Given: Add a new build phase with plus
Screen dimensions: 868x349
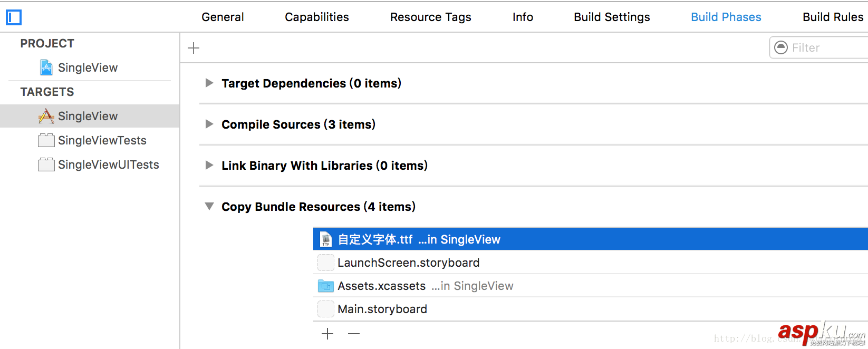Looking at the screenshot, I should 194,48.
